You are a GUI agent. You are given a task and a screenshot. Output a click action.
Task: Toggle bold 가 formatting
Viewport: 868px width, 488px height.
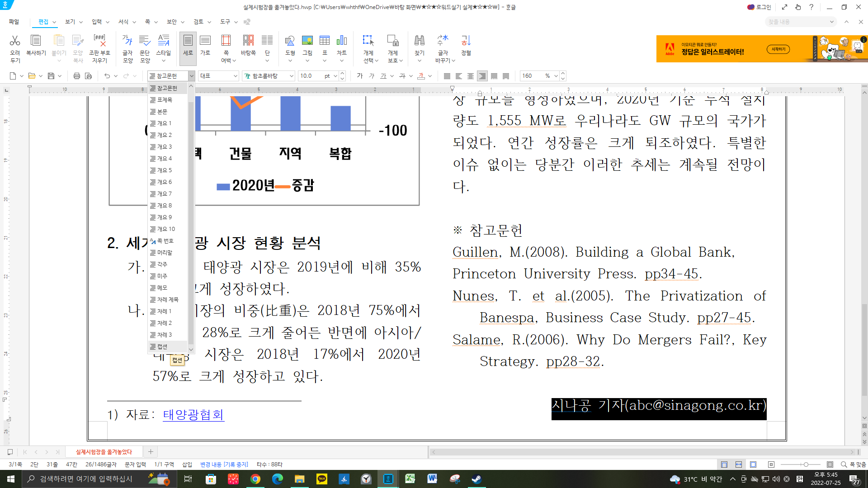pos(360,76)
